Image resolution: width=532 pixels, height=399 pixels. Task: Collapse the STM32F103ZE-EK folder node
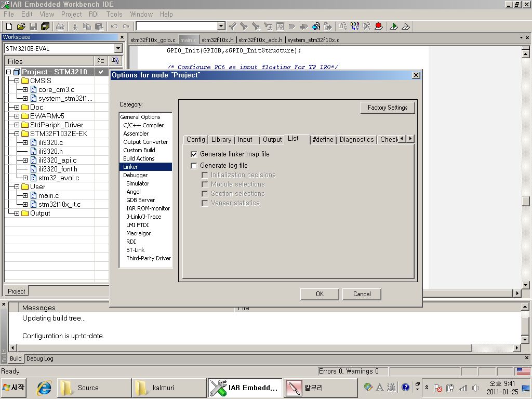click(x=17, y=134)
